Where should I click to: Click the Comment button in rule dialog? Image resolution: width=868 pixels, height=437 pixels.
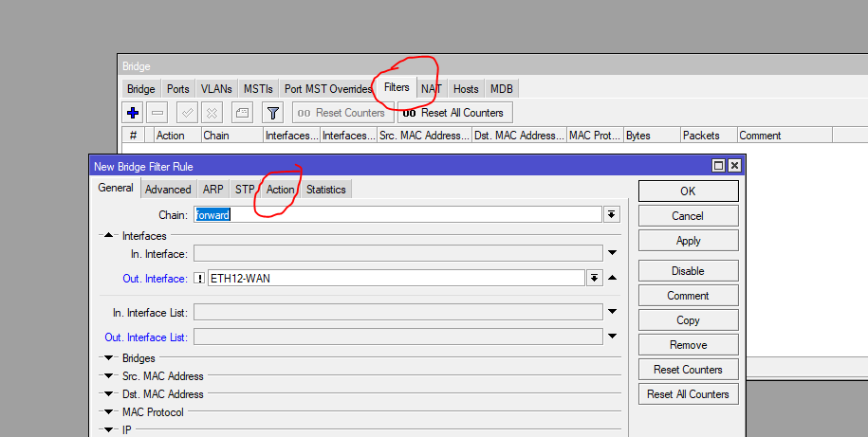[x=688, y=296]
